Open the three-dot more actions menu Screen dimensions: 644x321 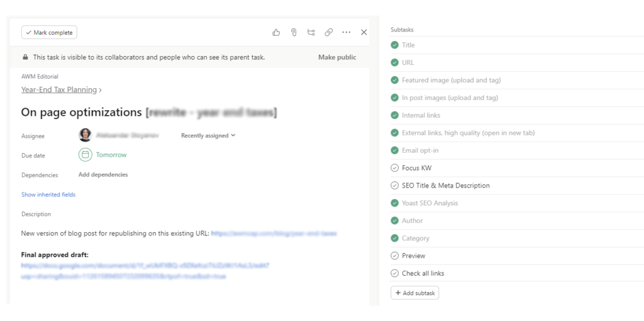(x=347, y=32)
